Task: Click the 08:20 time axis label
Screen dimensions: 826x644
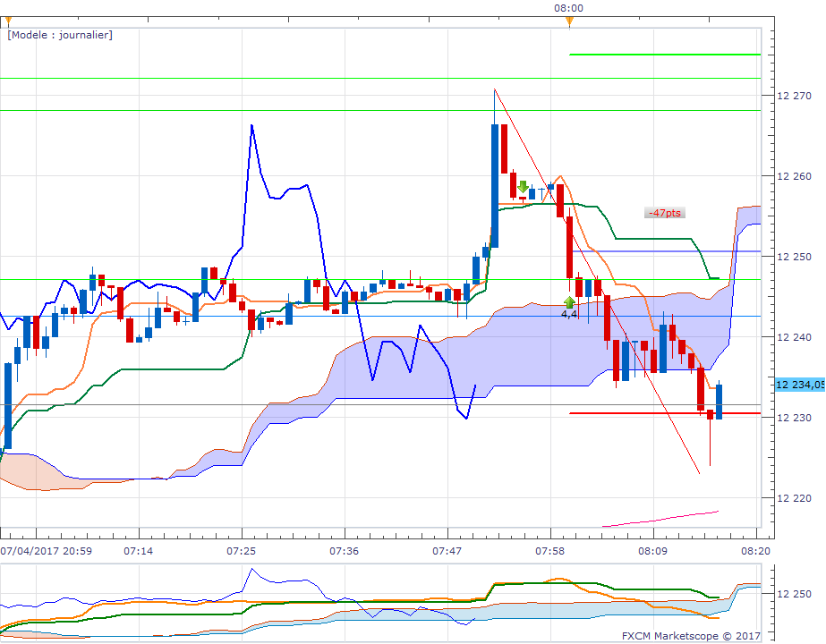Action: pos(755,551)
